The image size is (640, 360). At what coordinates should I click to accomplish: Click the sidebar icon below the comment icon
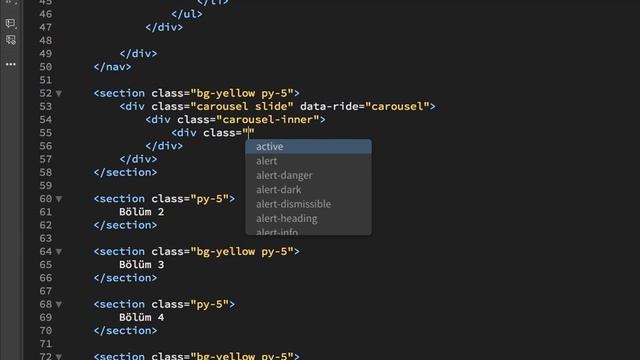coord(11,40)
